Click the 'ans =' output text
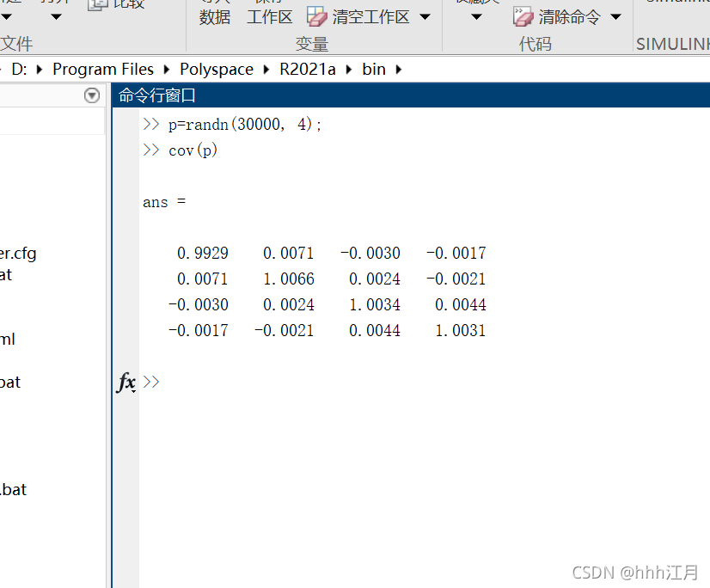This screenshot has height=588, width=710. pyautogui.click(x=164, y=202)
